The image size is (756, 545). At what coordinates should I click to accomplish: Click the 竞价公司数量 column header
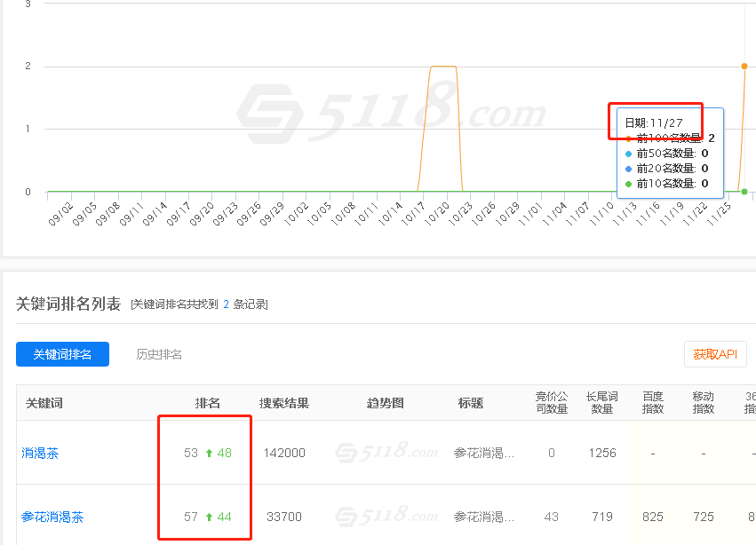point(551,403)
